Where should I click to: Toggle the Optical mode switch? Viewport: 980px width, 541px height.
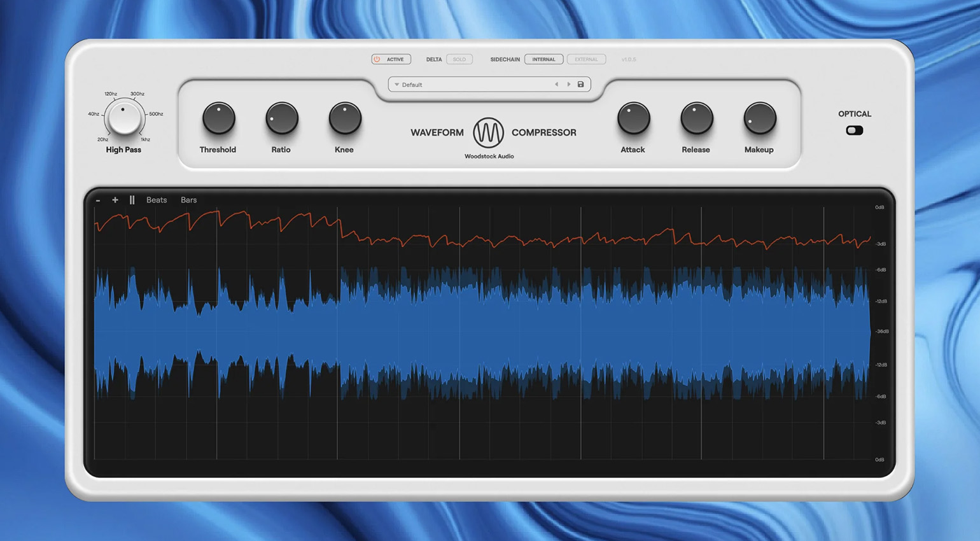point(854,130)
